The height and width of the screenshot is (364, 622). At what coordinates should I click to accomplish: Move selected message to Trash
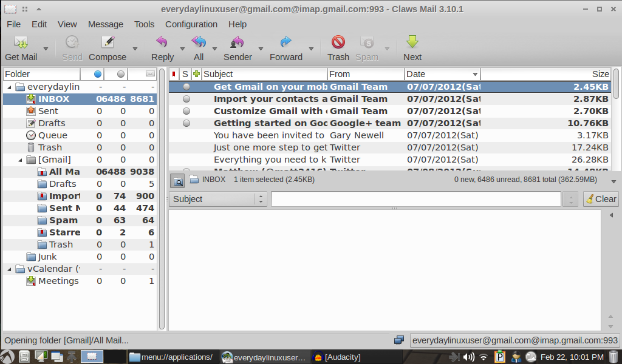click(338, 43)
